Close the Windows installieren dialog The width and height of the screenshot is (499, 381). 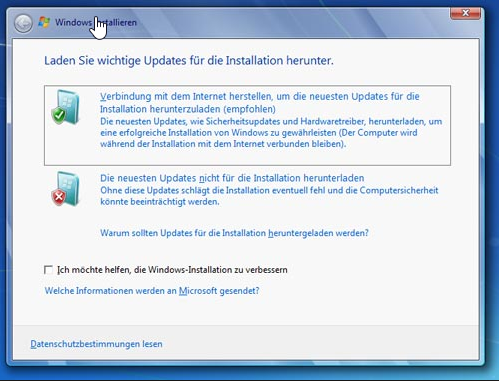click(x=466, y=13)
